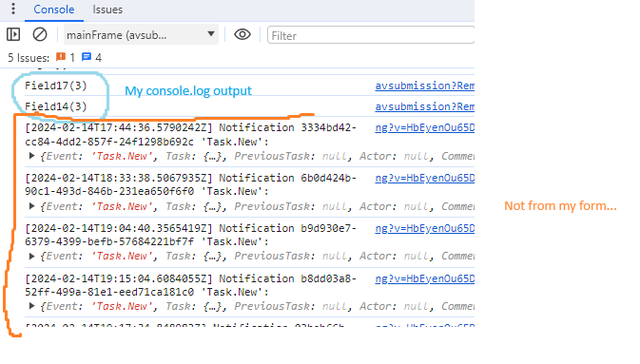
Task: Focus the Filter input field
Action: pyautogui.click(x=371, y=35)
